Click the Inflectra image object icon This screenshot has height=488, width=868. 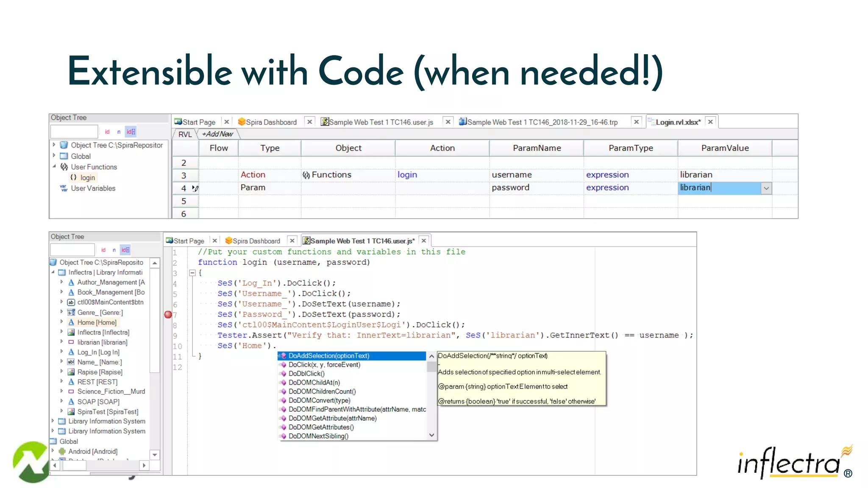click(x=71, y=333)
